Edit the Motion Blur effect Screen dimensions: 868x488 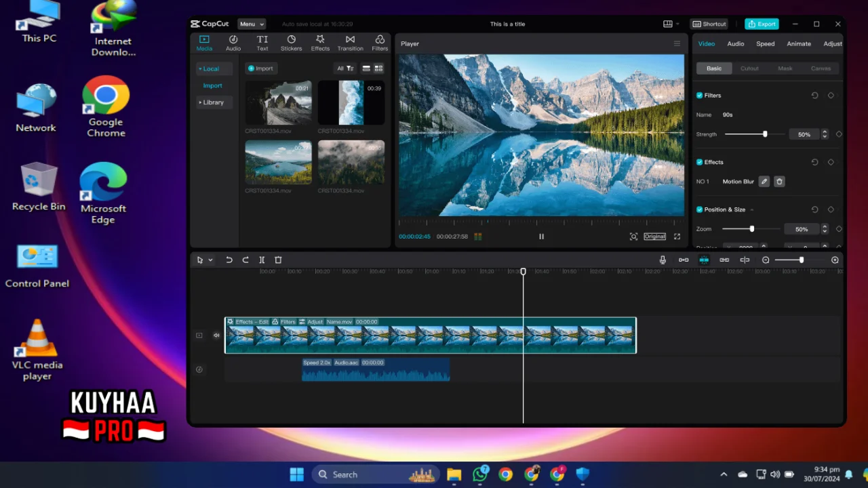tap(764, 182)
